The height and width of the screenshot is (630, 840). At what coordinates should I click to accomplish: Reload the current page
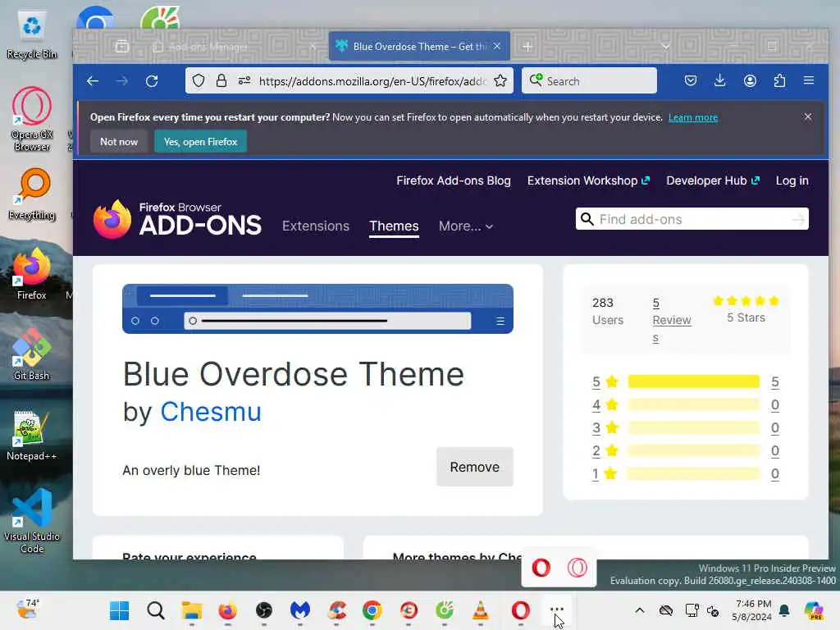152,81
